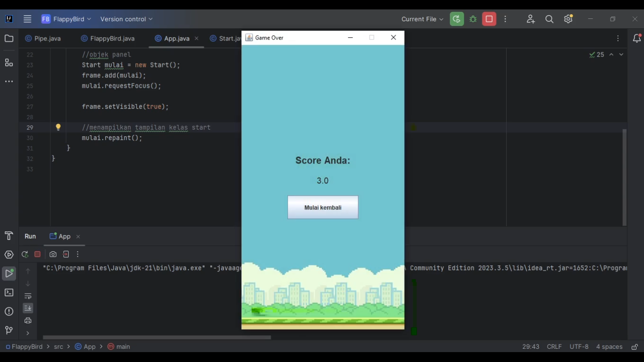Viewport: 644px width, 362px height.
Task: Toggle read-only lock in status bar
Action: (x=635, y=347)
